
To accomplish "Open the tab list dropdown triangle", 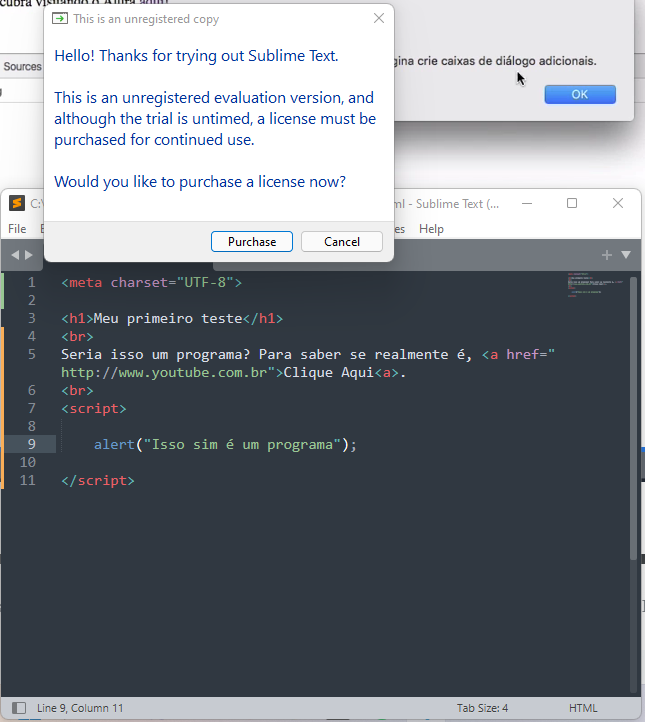I will (626, 255).
